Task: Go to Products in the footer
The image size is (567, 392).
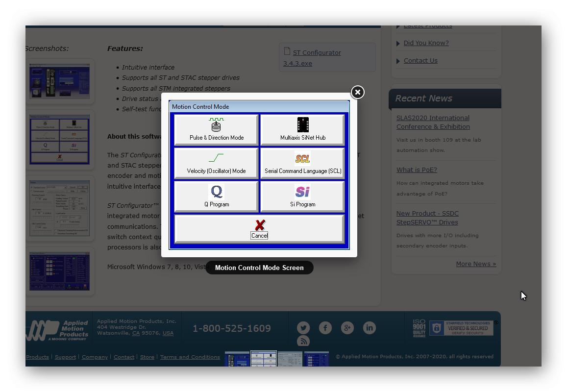Action: pos(37,357)
